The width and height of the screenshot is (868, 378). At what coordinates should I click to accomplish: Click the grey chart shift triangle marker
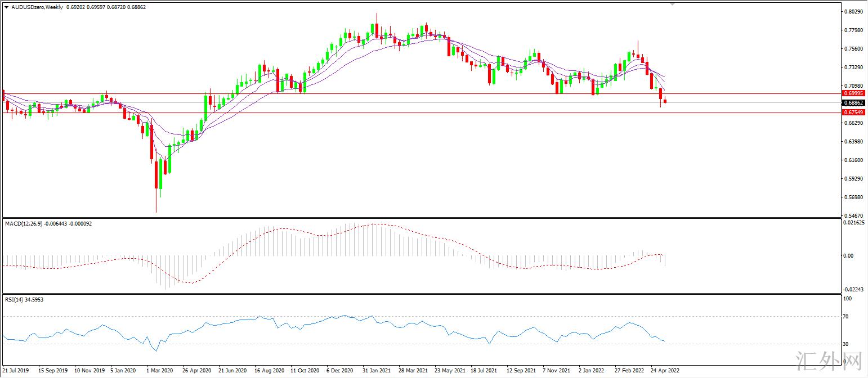coord(672,3)
